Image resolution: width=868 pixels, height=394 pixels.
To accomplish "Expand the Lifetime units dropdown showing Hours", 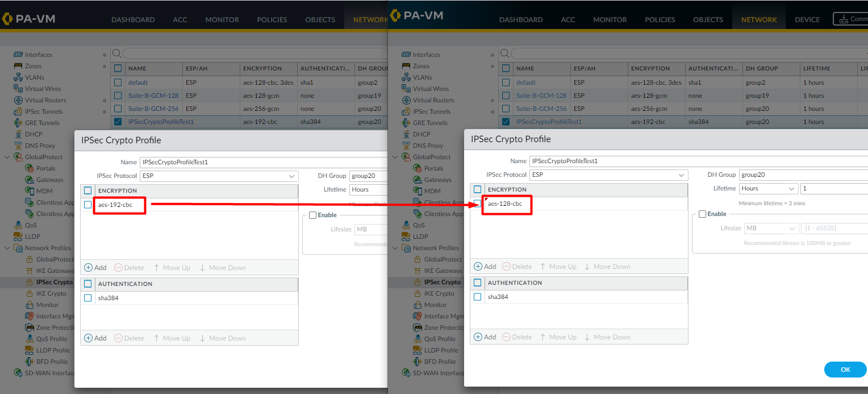I will point(768,188).
